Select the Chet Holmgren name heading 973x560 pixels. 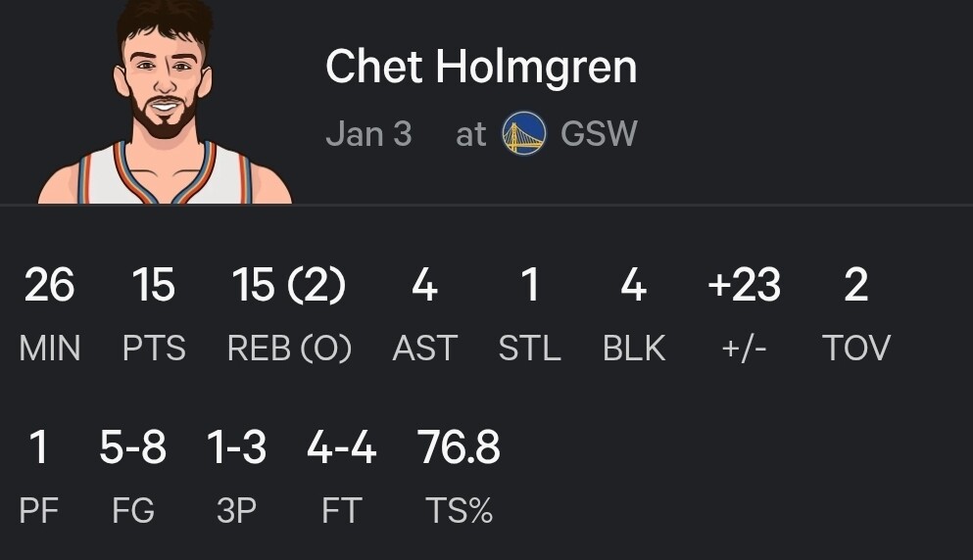coord(481,67)
